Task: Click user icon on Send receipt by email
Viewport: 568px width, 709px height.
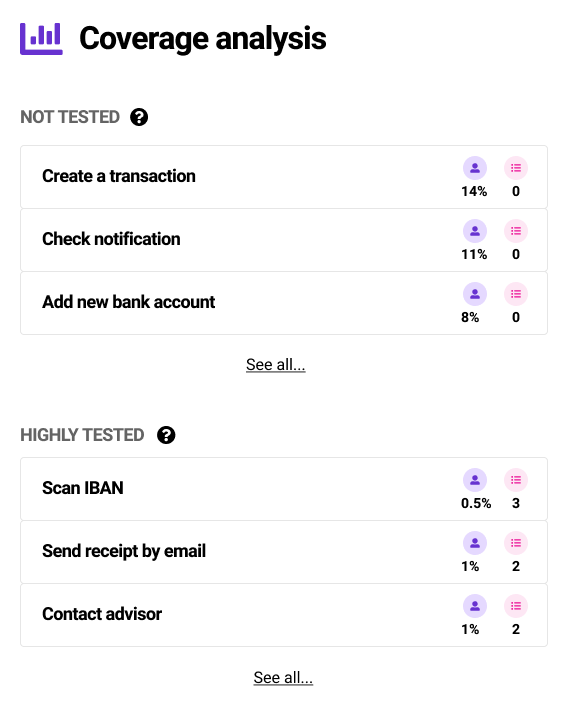Action: [475, 543]
